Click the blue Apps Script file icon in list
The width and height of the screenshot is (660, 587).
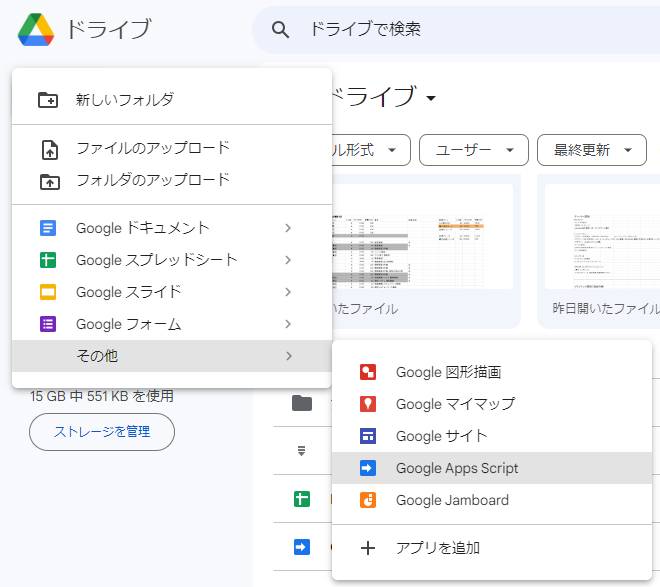302,547
